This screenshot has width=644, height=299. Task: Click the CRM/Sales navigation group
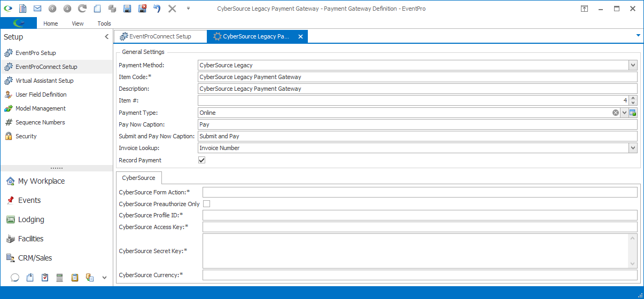[x=56, y=258]
